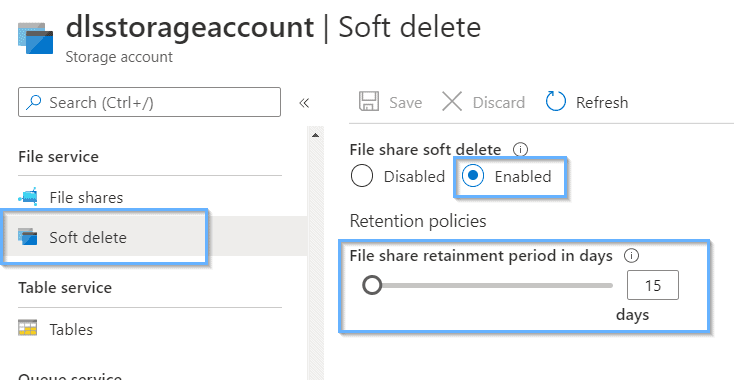Click the Save button label
Image resolution: width=734 pixels, height=380 pixels.
point(405,102)
